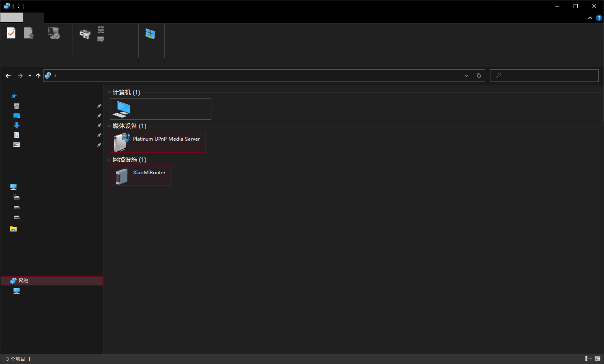The height and width of the screenshot is (364, 604).
Task: Minimize the ribbon with the chevron
Action: pos(590,18)
